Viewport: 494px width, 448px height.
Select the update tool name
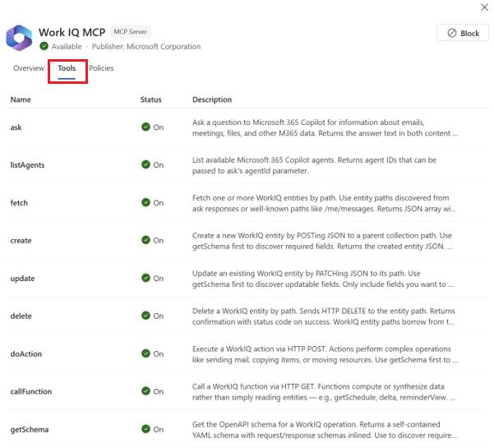22,279
